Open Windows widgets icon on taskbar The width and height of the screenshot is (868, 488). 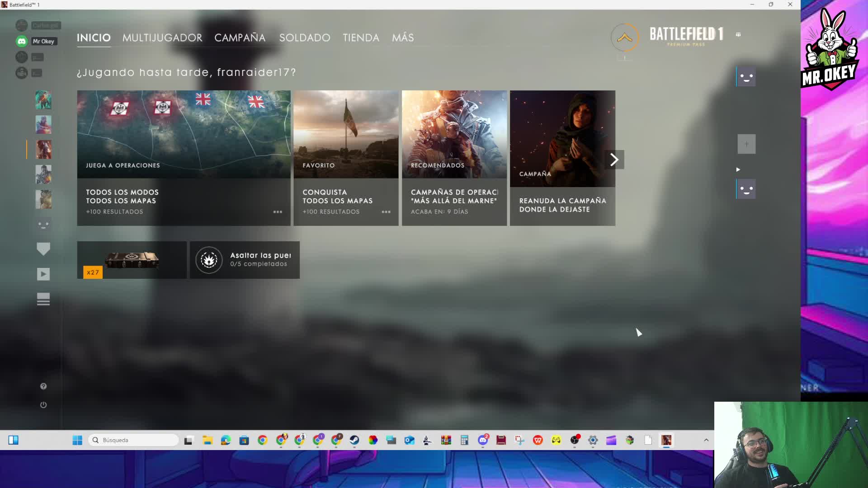point(14,440)
